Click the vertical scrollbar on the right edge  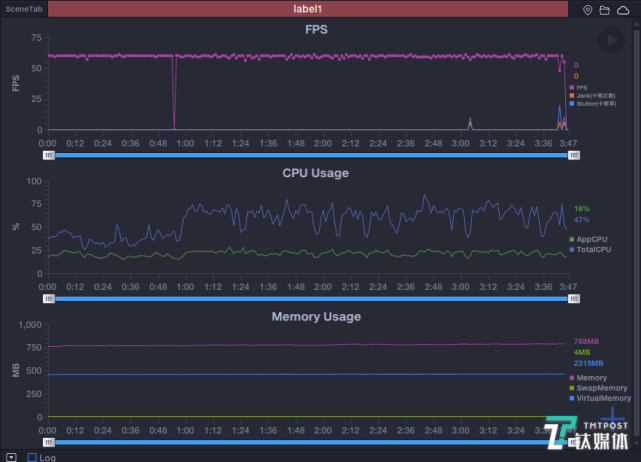pyautogui.click(x=637, y=233)
